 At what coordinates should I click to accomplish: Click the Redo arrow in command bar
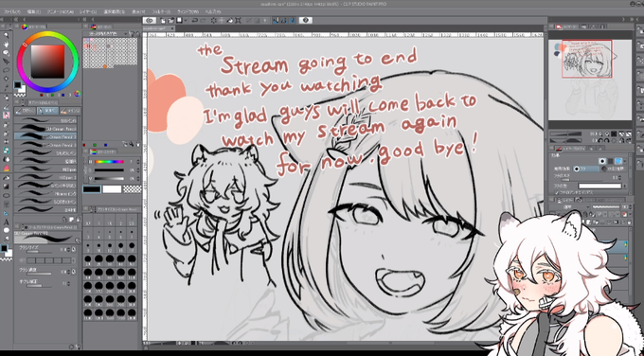(204, 20)
